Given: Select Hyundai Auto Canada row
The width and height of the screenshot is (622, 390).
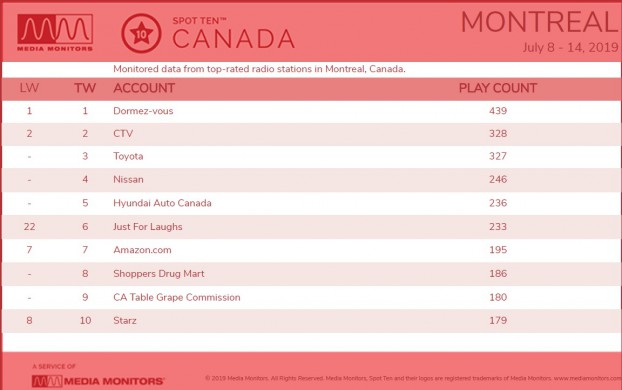Looking at the screenshot, I should click(x=311, y=203).
